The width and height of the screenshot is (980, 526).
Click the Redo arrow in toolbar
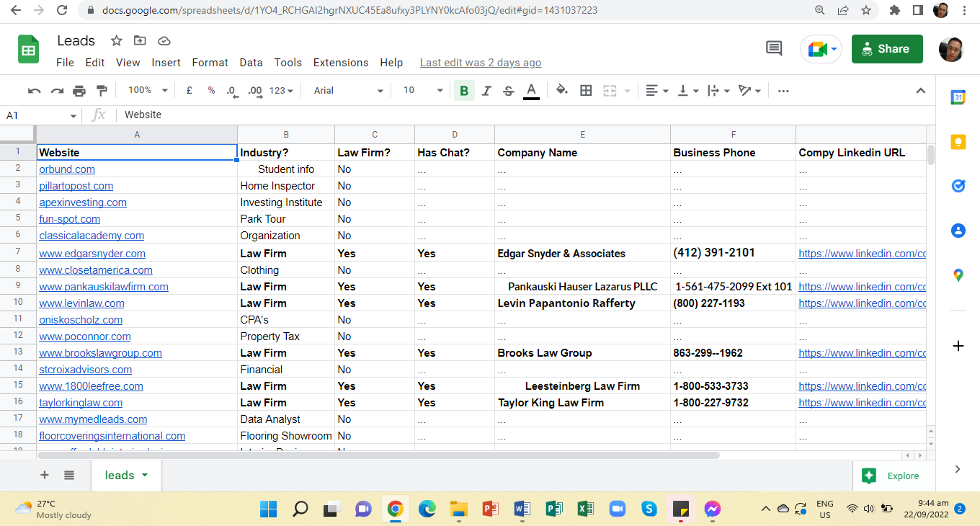click(57, 91)
